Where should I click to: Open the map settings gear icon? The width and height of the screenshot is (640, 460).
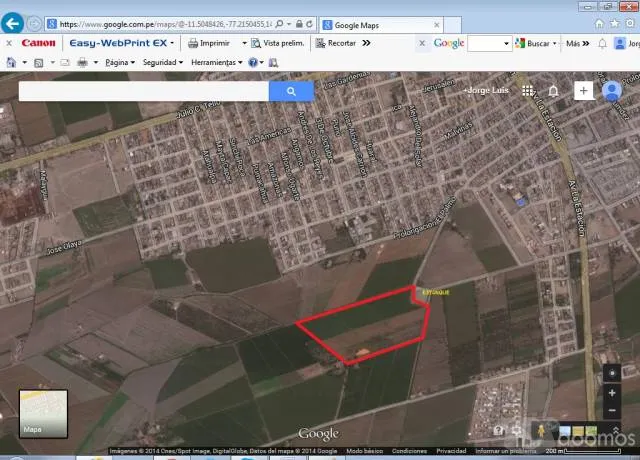pyautogui.click(x=517, y=430)
